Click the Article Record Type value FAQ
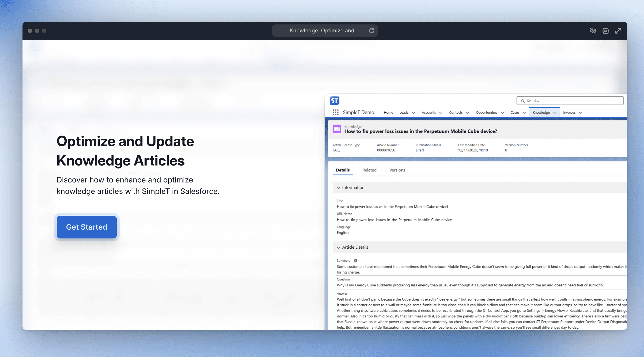The height and width of the screenshot is (357, 644). pos(336,150)
